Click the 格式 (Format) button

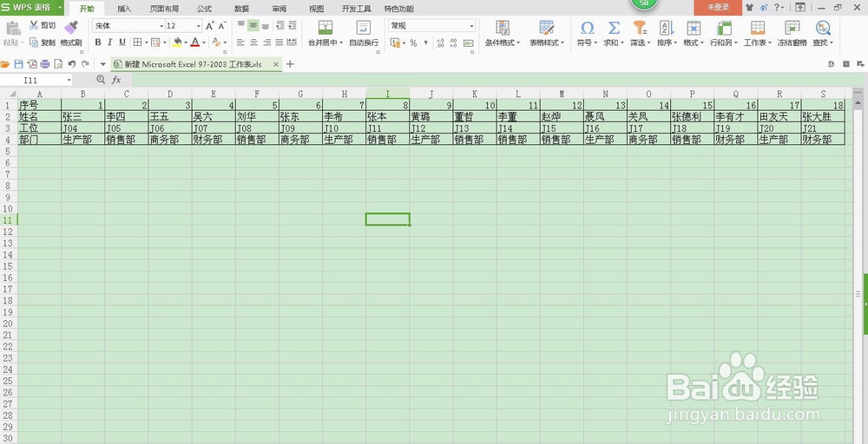pyautogui.click(x=693, y=33)
